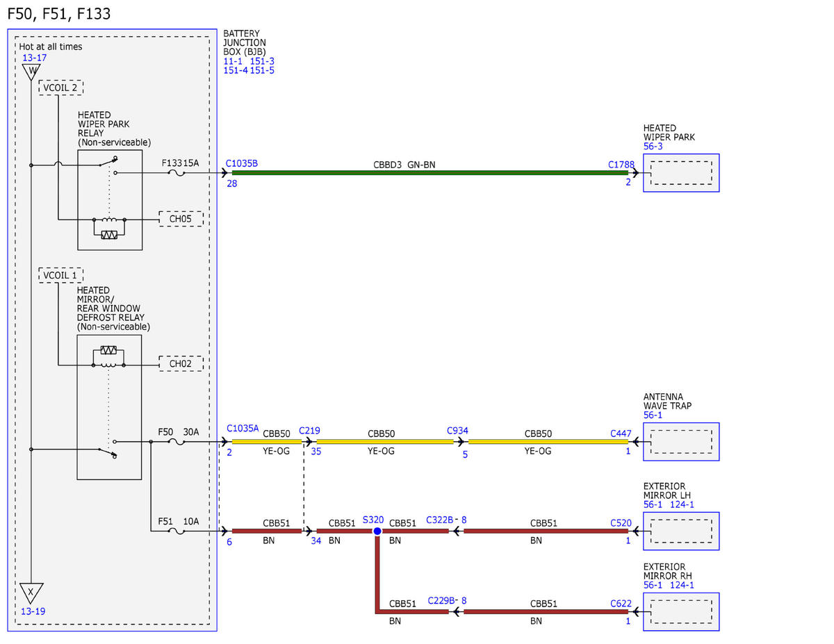This screenshot has height=644, width=834.
Task: Open the 13-19 page reference link
Action: click(34, 612)
